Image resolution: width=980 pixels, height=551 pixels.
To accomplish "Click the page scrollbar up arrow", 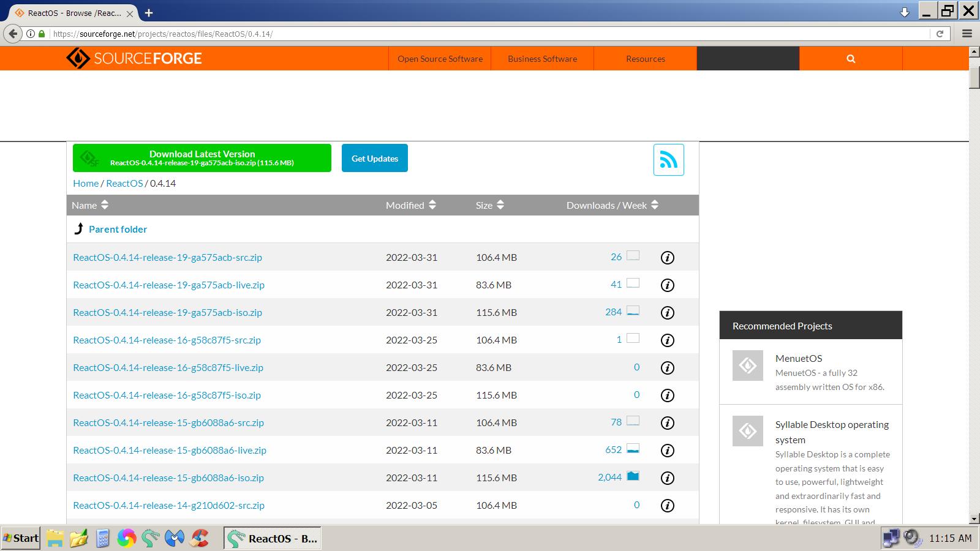I will (974, 52).
